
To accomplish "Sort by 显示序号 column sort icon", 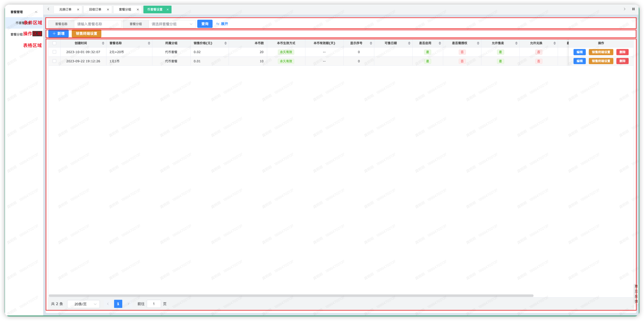I will pyautogui.click(x=371, y=43).
